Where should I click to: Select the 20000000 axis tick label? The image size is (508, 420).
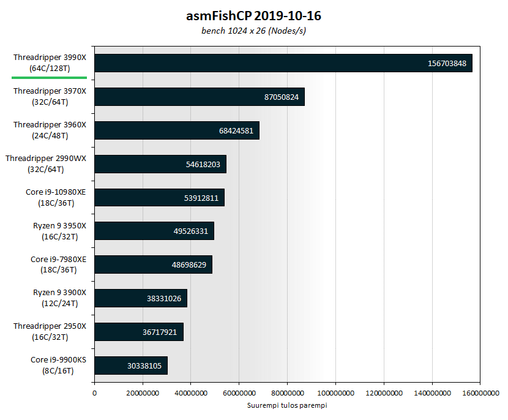pos(143,394)
